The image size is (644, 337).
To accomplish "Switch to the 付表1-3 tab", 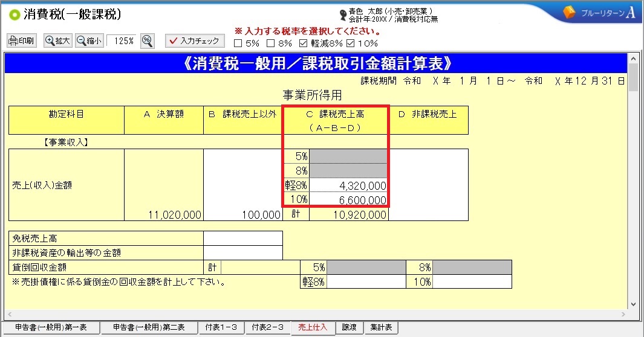I will click(221, 327).
